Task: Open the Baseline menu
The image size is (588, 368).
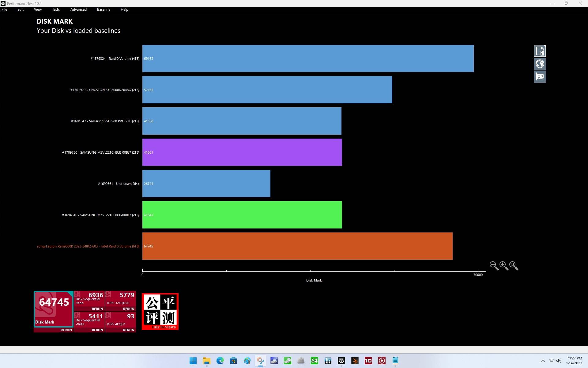Action: (x=104, y=10)
